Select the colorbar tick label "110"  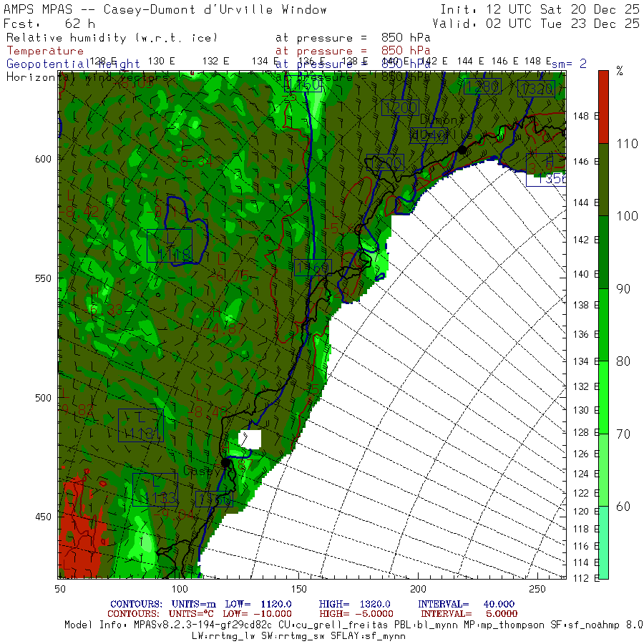click(627, 143)
